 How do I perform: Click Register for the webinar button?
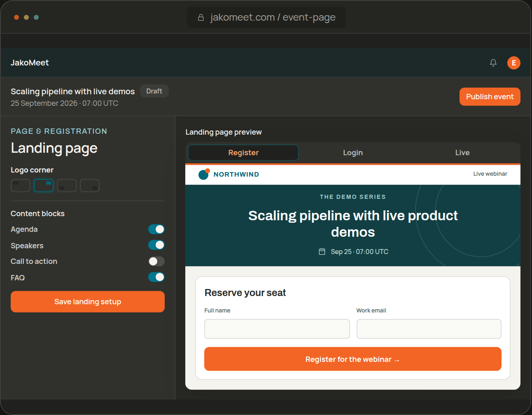(x=353, y=359)
